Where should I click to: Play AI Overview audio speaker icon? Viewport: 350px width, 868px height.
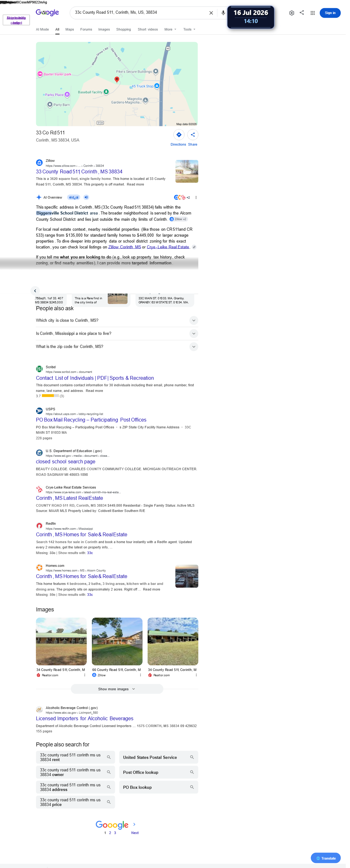86,197
